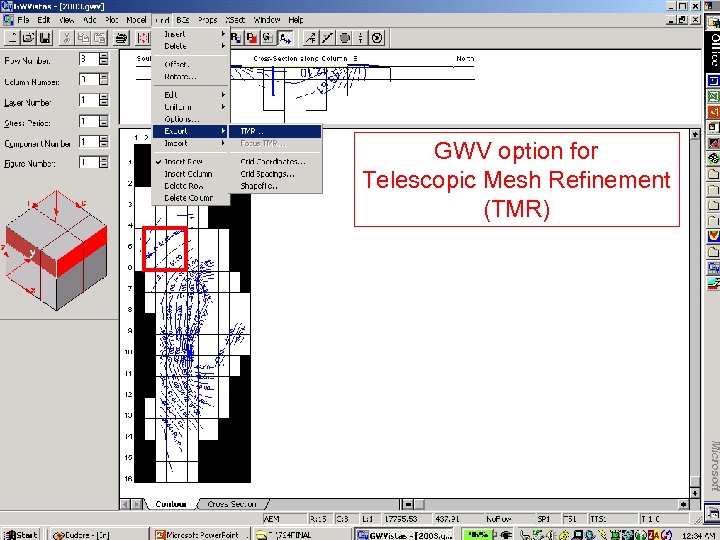The image size is (720, 540).
Task: Click the Save (floppy disk) toolbar icon
Action: pyautogui.click(x=45, y=38)
